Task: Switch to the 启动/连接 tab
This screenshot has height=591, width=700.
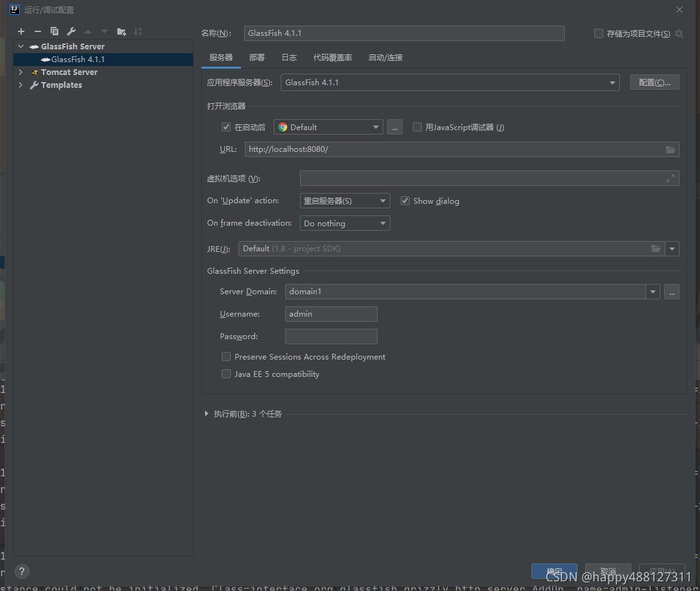Action: [x=385, y=58]
